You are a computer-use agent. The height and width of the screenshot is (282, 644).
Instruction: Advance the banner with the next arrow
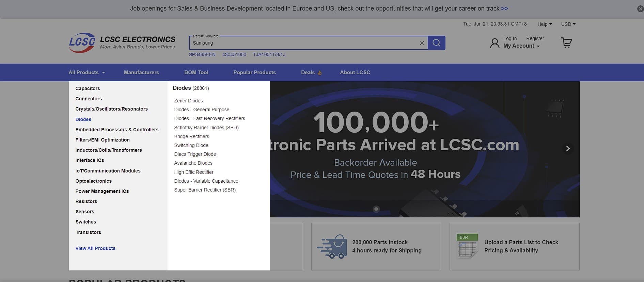pyautogui.click(x=567, y=149)
